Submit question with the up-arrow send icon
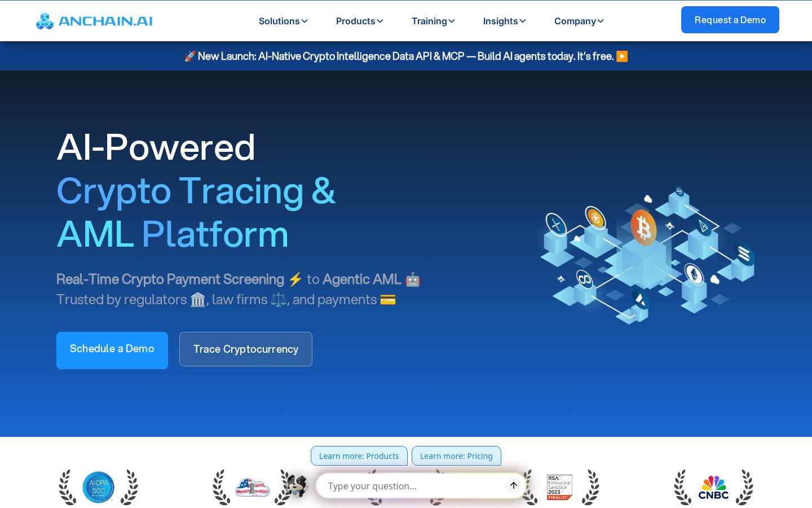Screen dimensions: 812x508 pyautogui.click(x=514, y=485)
